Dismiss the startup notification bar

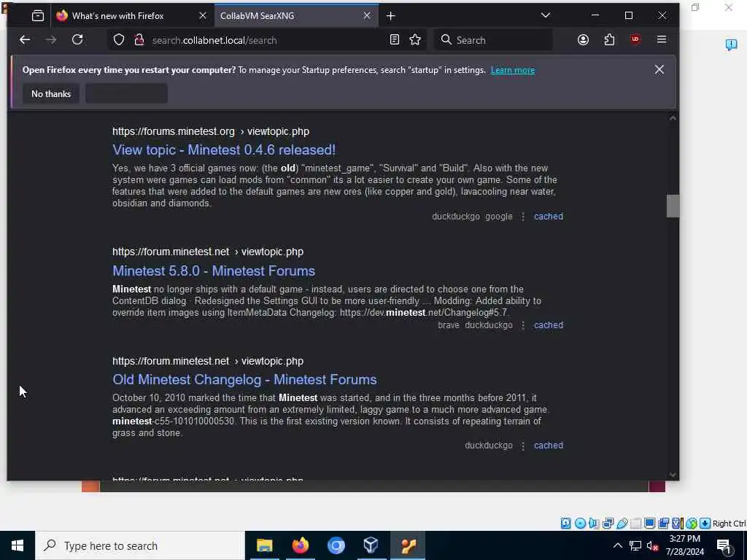(x=659, y=69)
